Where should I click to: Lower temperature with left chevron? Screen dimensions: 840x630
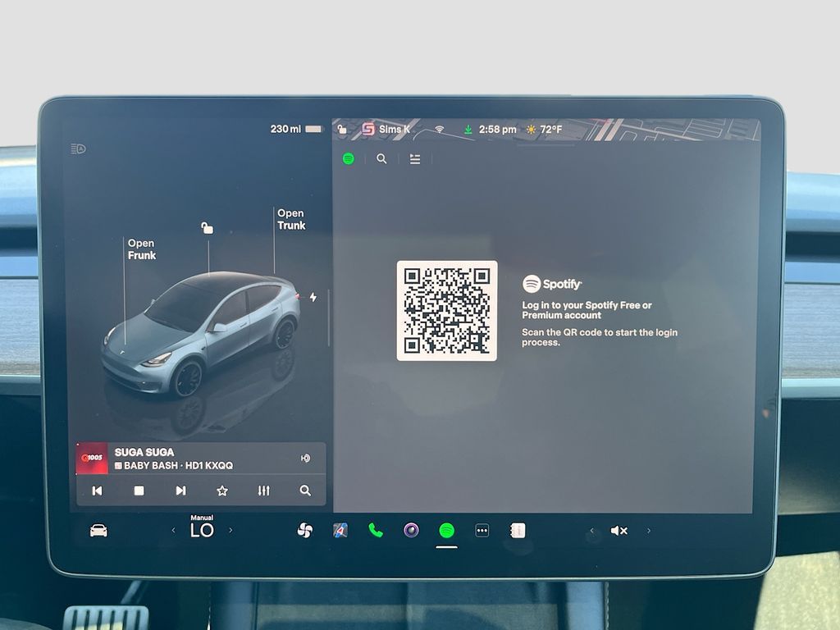click(x=173, y=531)
